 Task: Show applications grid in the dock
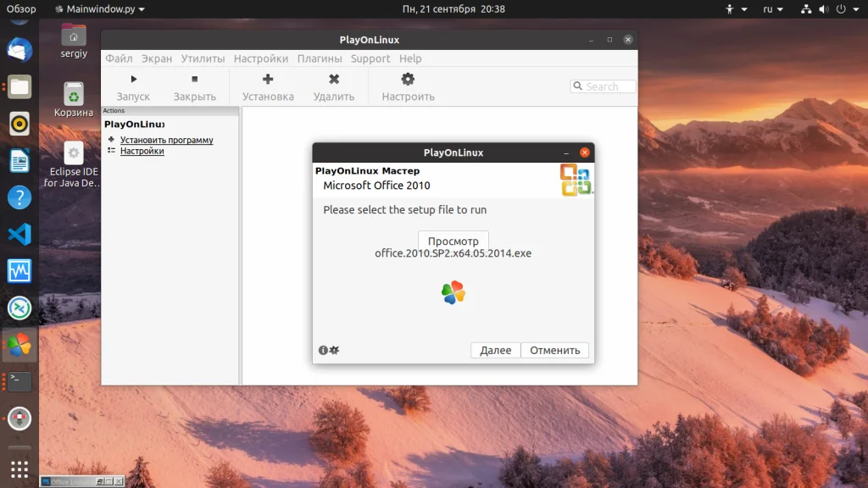(19, 469)
